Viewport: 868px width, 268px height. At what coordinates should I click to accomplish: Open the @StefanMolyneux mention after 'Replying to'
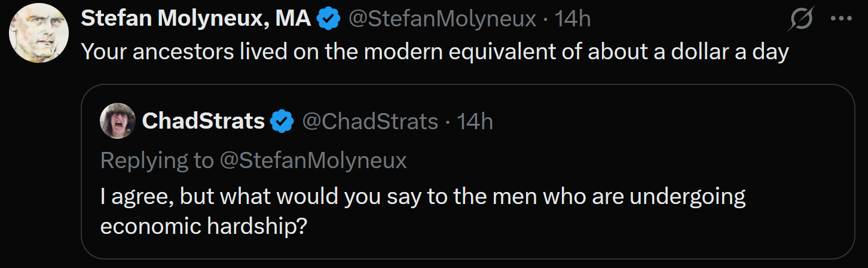(x=313, y=160)
